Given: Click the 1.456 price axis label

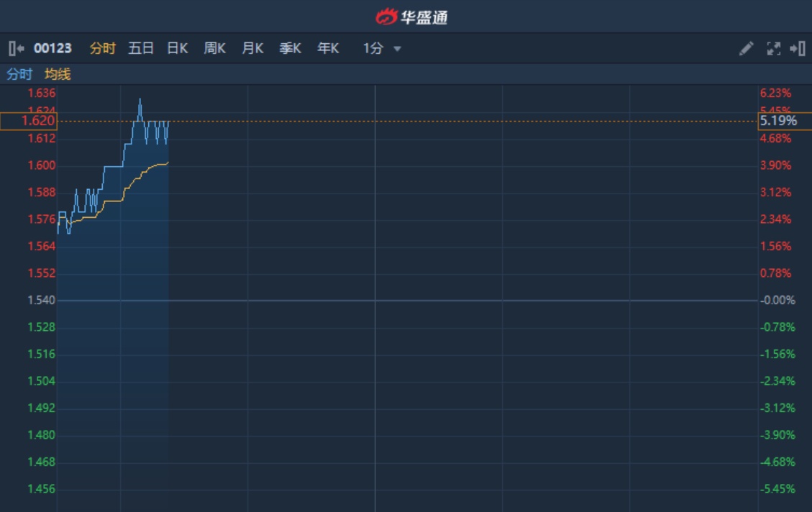Looking at the screenshot, I should click(x=42, y=489).
